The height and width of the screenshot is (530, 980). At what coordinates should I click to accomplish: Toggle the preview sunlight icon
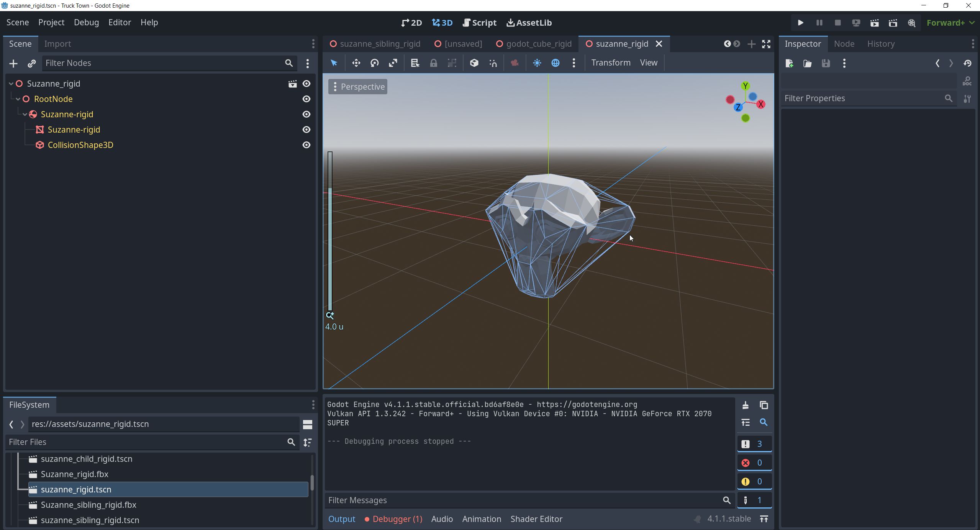coord(537,63)
